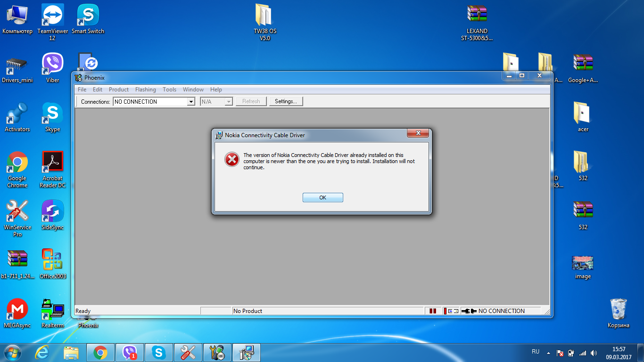Viewport: 644px width, 362px height.
Task: Select the Viber desktop shortcut
Action: 52,68
